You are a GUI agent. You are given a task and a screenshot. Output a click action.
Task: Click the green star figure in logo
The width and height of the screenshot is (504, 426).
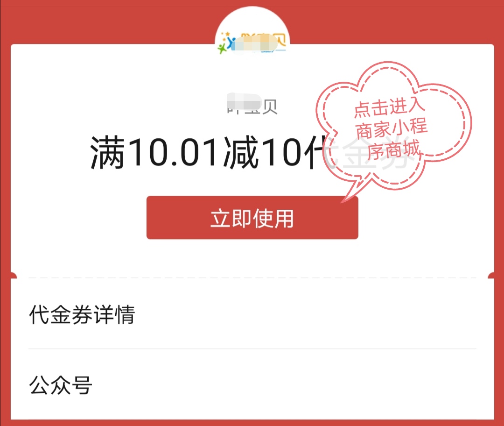tap(222, 49)
